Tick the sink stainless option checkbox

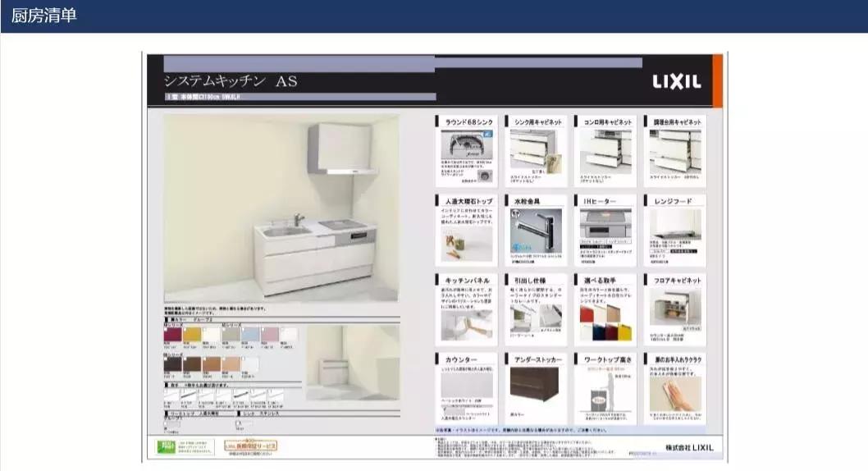pos(239,423)
